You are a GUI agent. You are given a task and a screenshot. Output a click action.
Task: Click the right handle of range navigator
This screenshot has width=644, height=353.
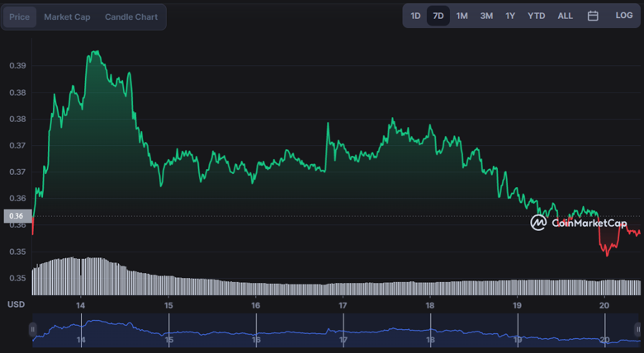(x=637, y=329)
